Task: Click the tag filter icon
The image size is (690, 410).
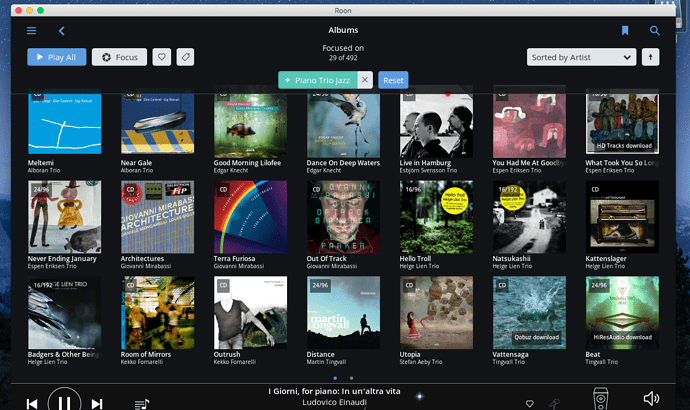Action: pyautogui.click(x=185, y=57)
